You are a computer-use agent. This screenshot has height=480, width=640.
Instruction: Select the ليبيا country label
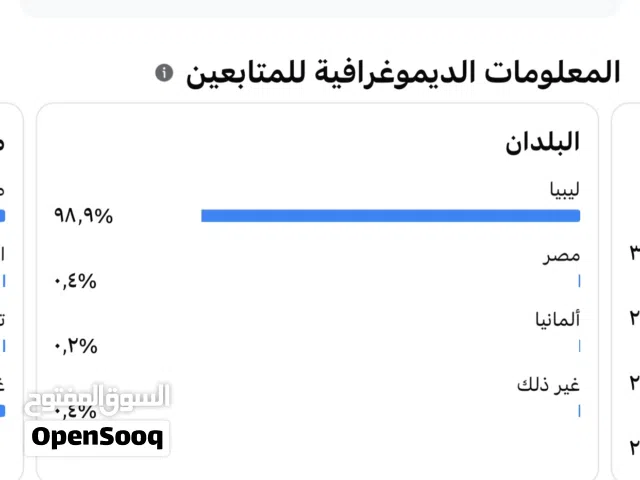[558, 188]
